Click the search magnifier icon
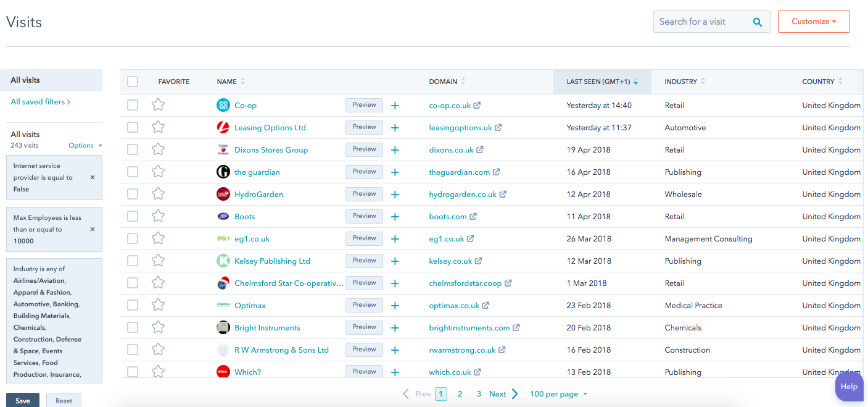868x407 pixels. point(757,22)
